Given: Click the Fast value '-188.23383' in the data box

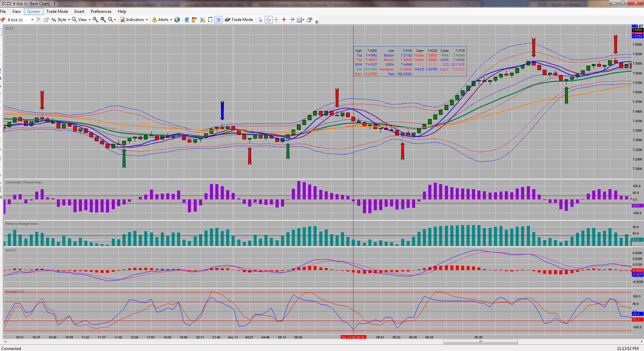Looking at the screenshot, I should 404,74.
